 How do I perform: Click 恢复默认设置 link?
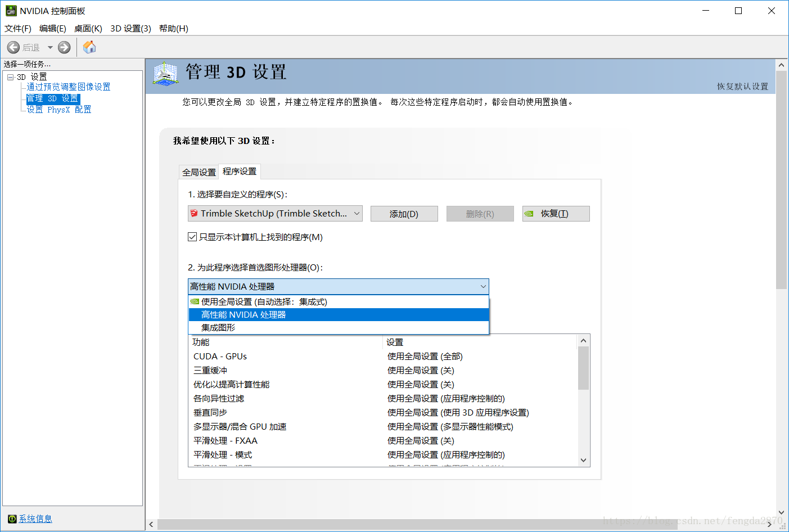(x=742, y=86)
